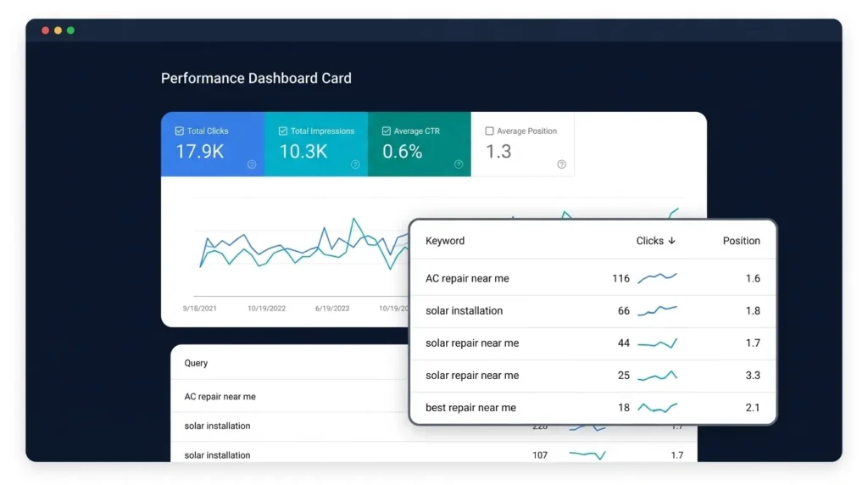Click the 6/19/2022 date label on chart
This screenshot has width=868, height=485.
[x=332, y=309]
